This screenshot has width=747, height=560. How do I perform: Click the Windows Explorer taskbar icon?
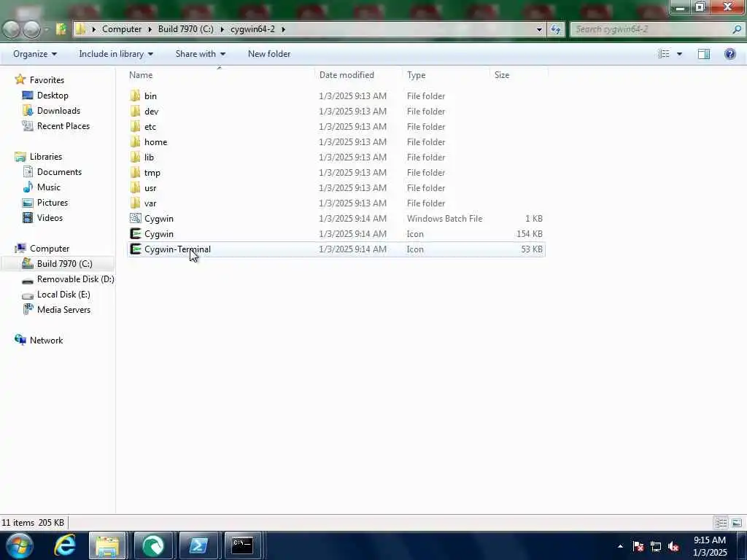(x=107, y=545)
